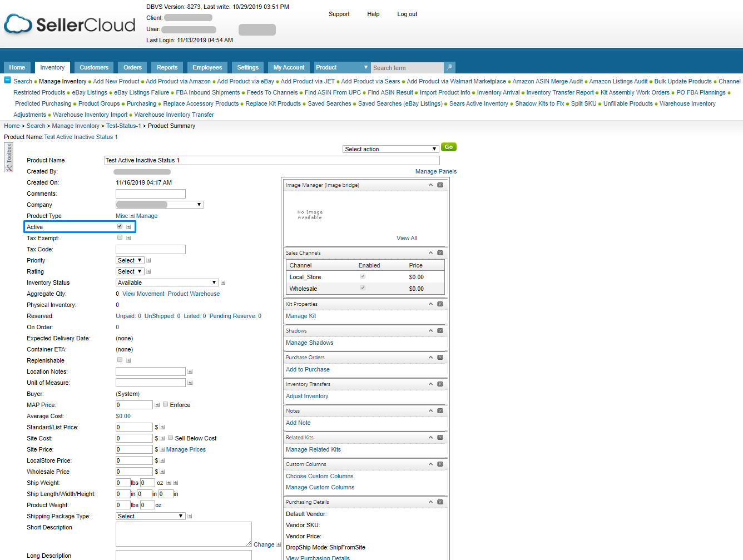
Task: Toggle Wholesale channel Enabled checkbox
Action: (x=363, y=288)
